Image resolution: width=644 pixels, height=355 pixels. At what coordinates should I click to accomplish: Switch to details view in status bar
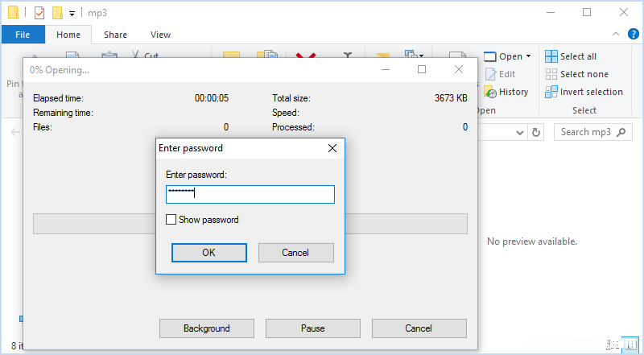[x=613, y=345]
